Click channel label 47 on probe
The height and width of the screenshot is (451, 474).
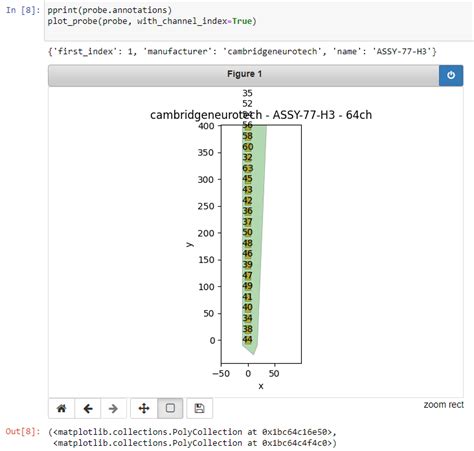247,275
